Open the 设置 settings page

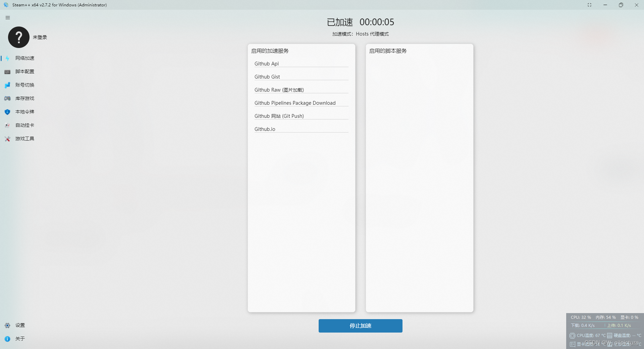[20, 325]
